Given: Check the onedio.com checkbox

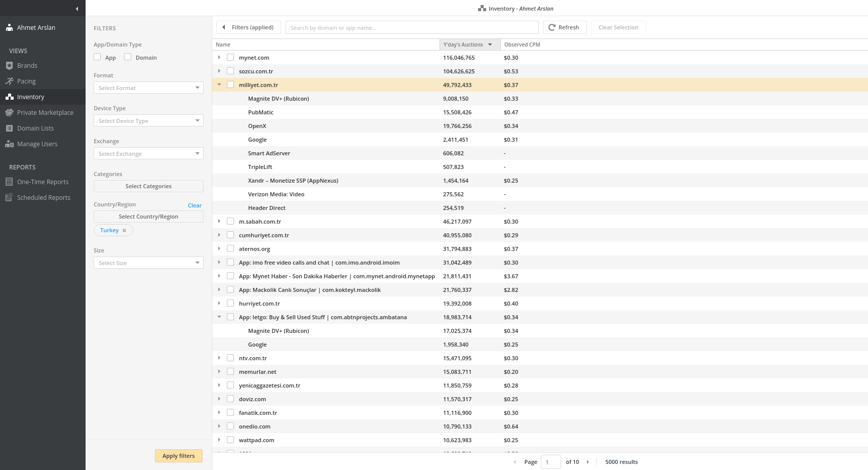Looking at the screenshot, I should (230, 426).
